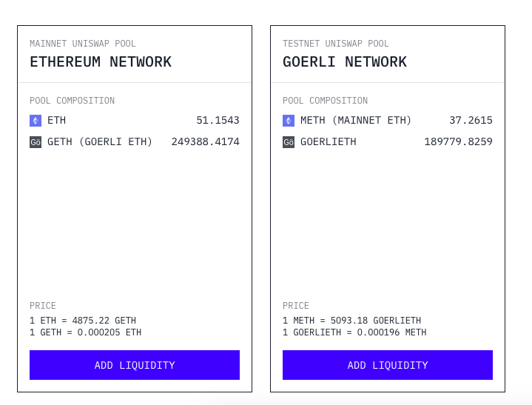Click the 1 ETH = 4875.22 GETH price line

(83, 321)
